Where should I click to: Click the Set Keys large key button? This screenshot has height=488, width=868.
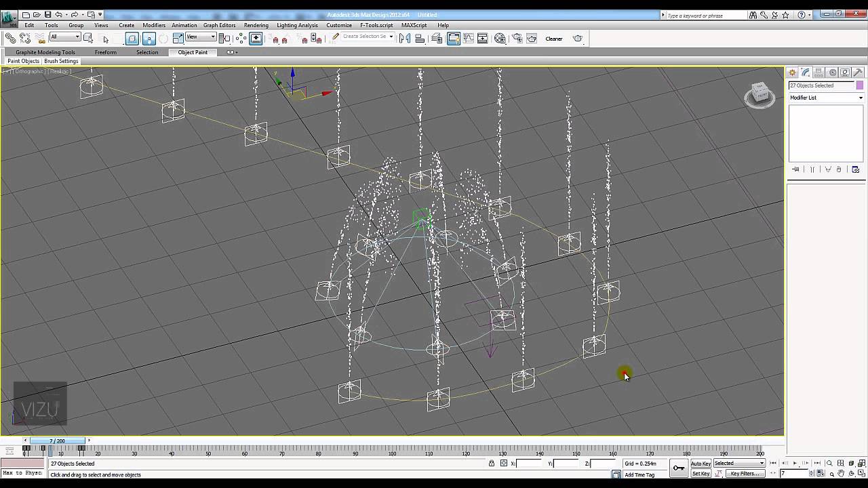(678, 468)
